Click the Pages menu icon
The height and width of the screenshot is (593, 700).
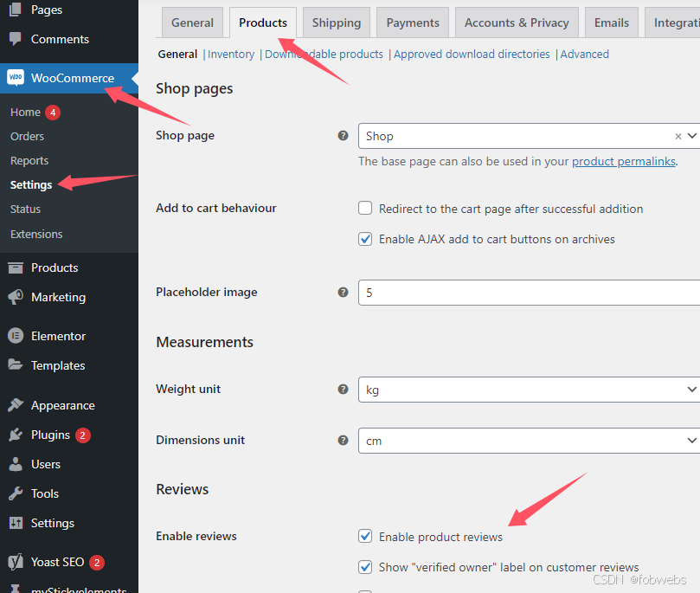(x=16, y=9)
